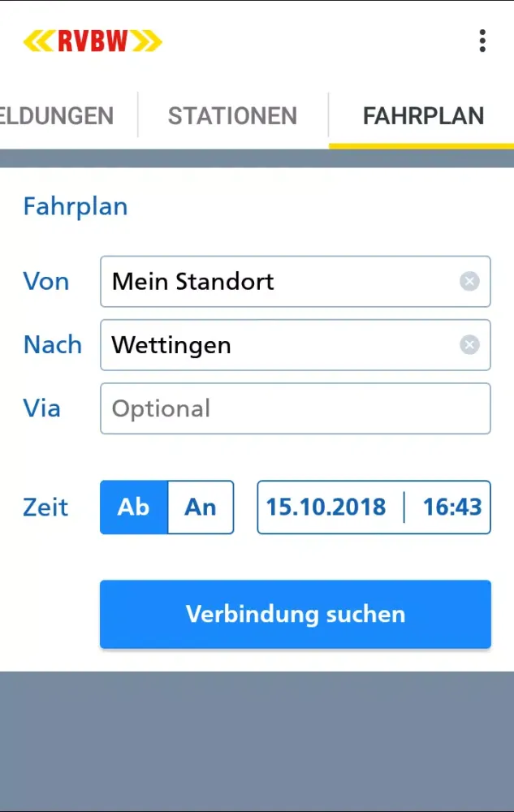This screenshot has height=812, width=514.
Task: Clear the Wettingen destination entry
Action: [469, 345]
